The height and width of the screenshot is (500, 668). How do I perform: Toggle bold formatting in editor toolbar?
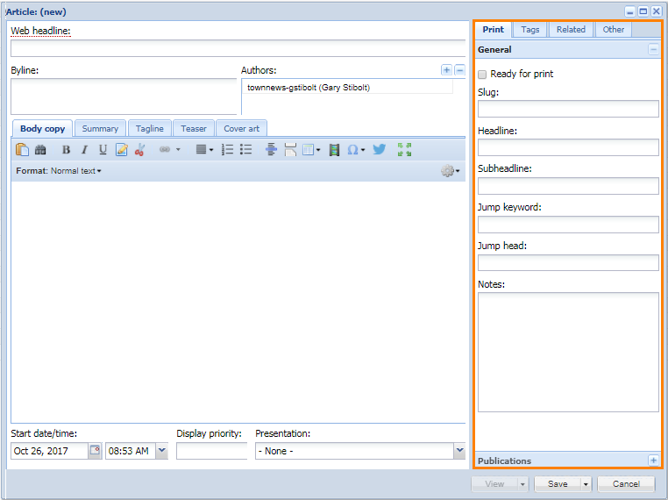pyautogui.click(x=66, y=150)
